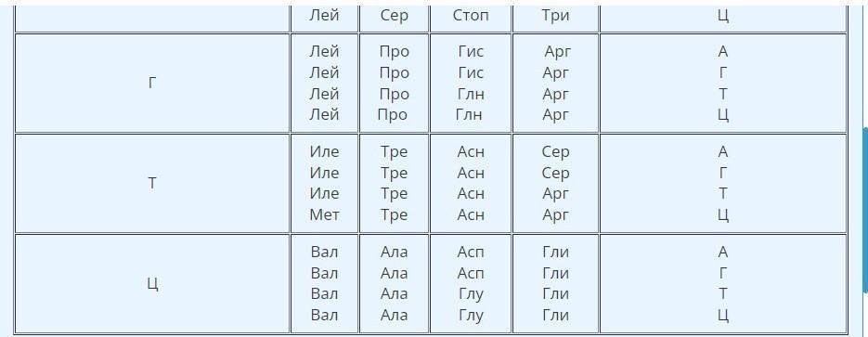Click the last Глу entry in Ц row
This screenshot has width=868, height=337.
[x=471, y=316]
